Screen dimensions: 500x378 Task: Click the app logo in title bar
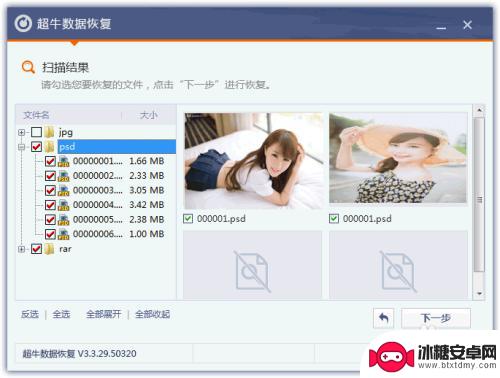coord(23,24)
